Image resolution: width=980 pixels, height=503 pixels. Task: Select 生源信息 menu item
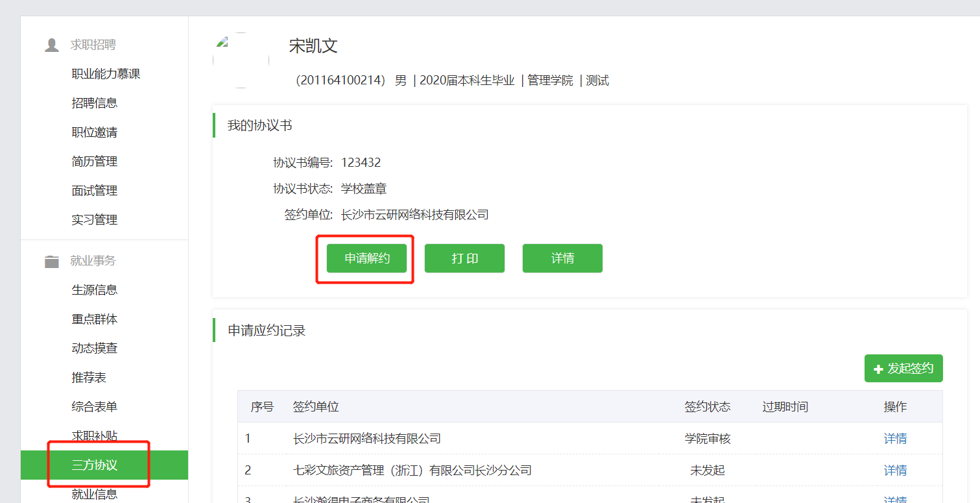[x=94, y=290]
